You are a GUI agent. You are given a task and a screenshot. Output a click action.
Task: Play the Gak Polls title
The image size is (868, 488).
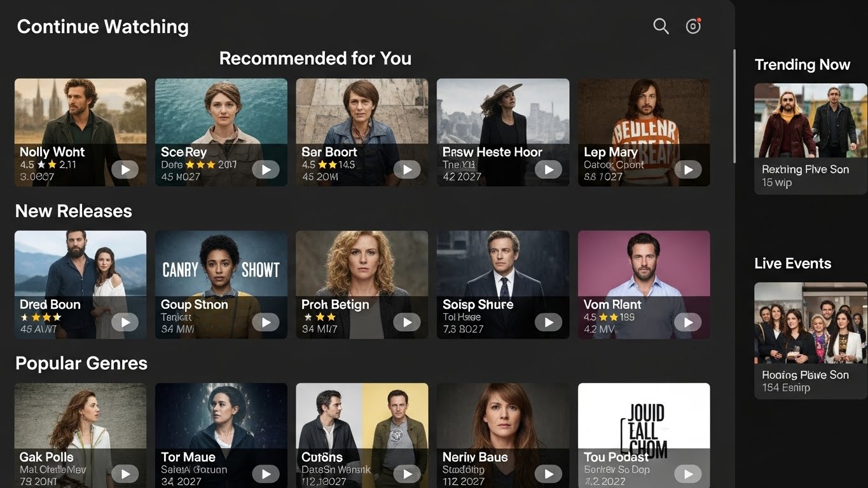click(x=125, y=474)
